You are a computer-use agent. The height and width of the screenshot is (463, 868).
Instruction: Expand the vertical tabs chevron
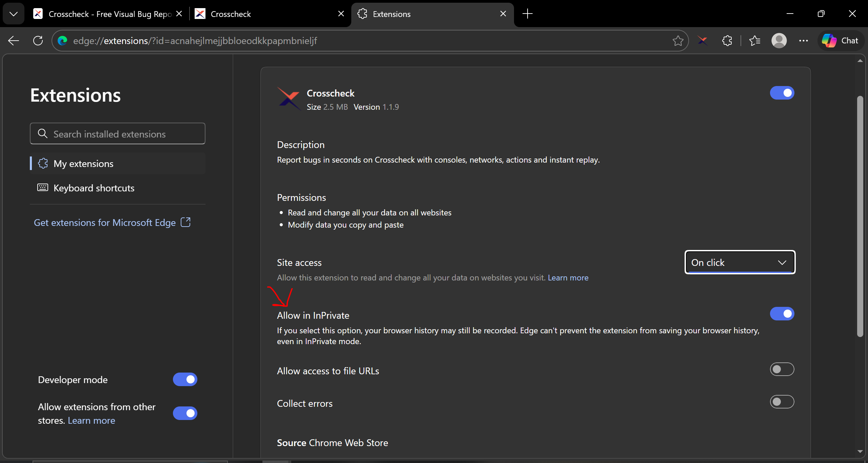pos(14,14)
